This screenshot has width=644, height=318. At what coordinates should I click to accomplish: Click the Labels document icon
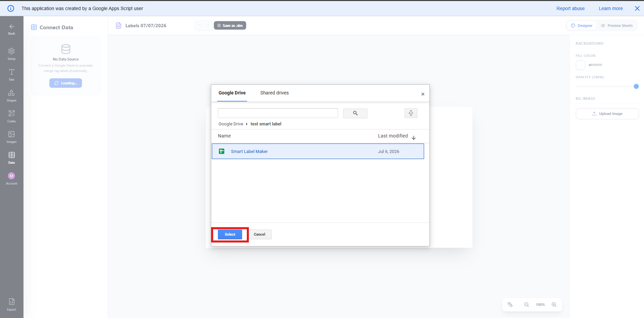[119, 26]
